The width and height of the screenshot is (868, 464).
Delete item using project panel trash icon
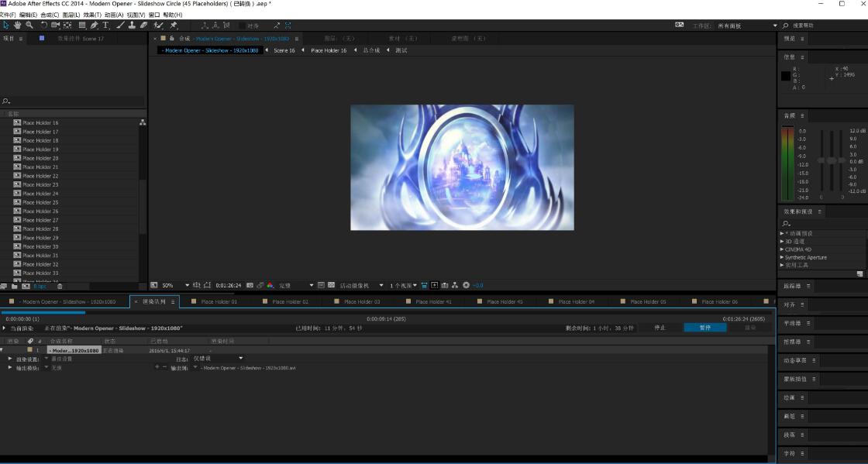60,287
